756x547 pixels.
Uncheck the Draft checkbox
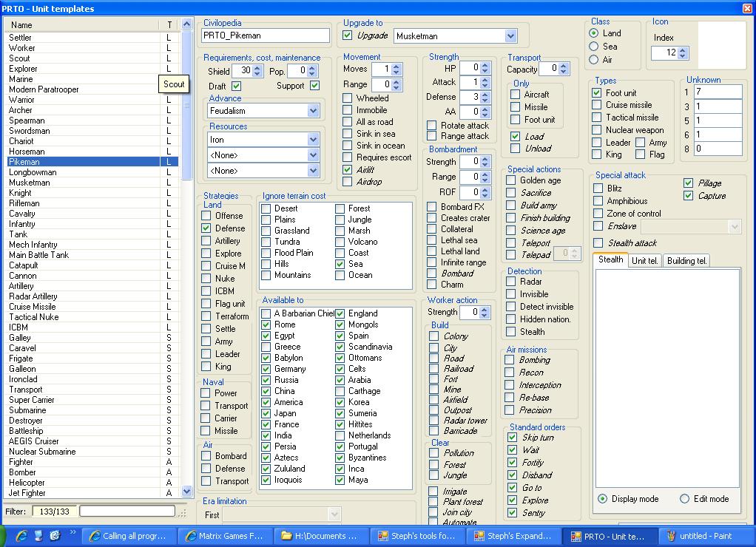click(x=236, y=86)
